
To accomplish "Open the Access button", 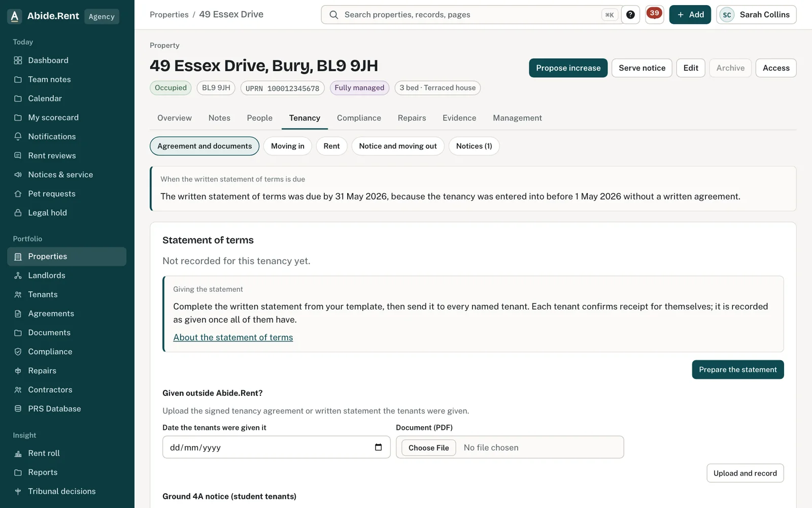I will coord(776,68).
